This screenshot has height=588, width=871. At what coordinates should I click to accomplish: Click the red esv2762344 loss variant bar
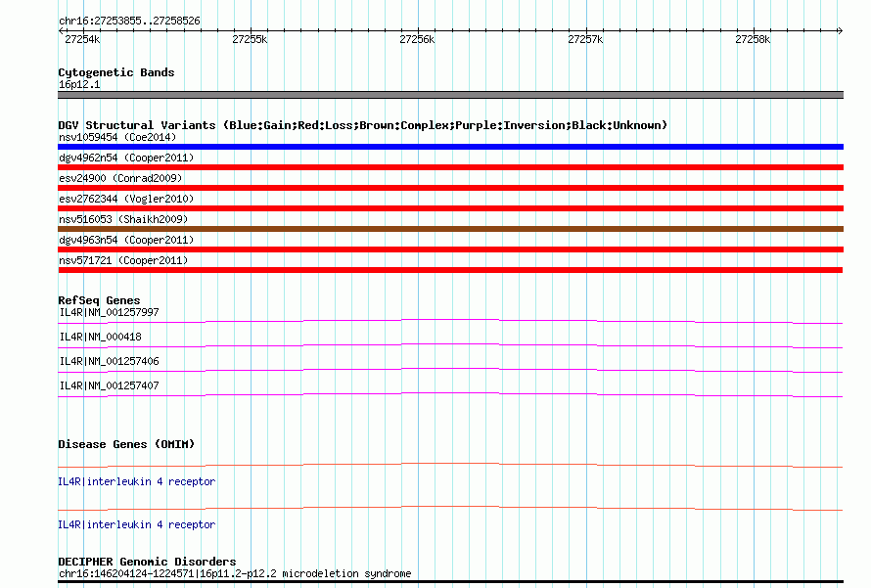click(450, 208)
